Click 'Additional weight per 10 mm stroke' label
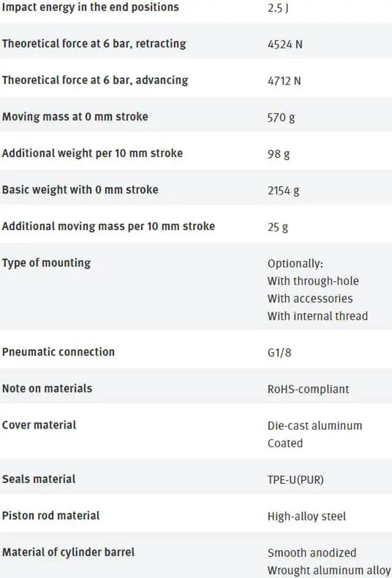This screenshot has width=392, height=578. click(92, 153)
